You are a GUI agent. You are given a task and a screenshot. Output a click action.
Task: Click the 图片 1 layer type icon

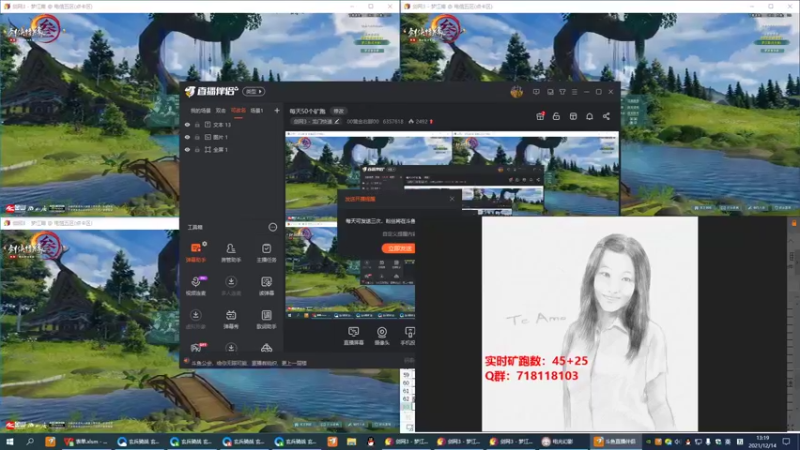coord(208,137)
